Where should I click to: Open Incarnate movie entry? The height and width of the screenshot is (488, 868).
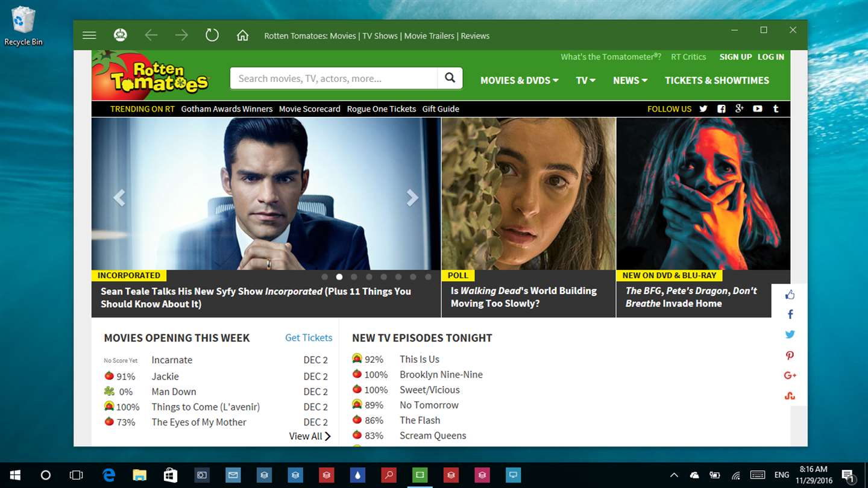click(172, 360)
